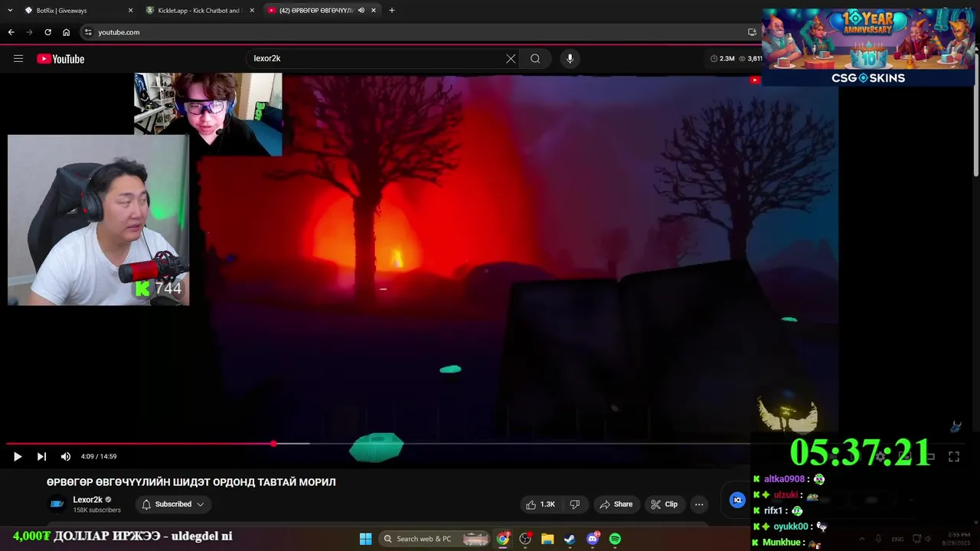Open more actions three-dot menu
Viewport: 980px width, 551px height.
coord(699,504)
